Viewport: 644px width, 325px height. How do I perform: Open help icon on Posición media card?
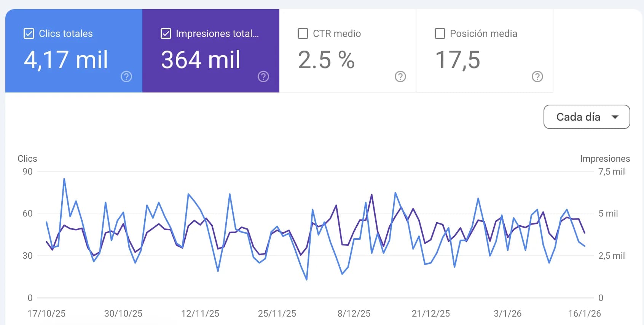click(x=537, y=76)
